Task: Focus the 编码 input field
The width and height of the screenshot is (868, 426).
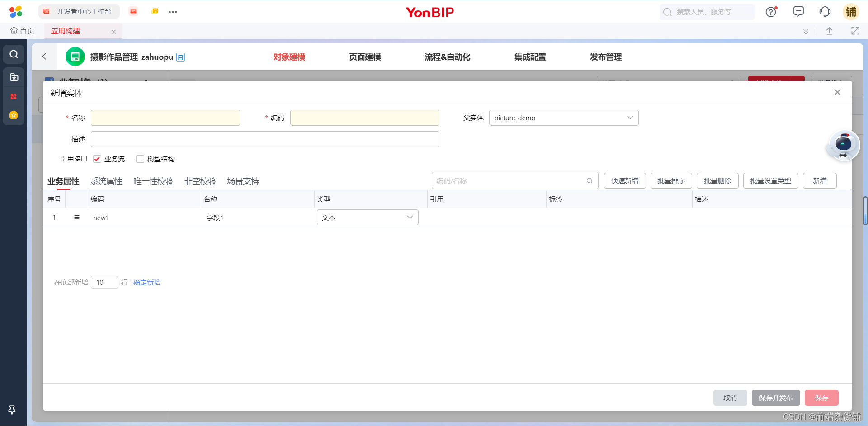Action: (x=365, y=118)
